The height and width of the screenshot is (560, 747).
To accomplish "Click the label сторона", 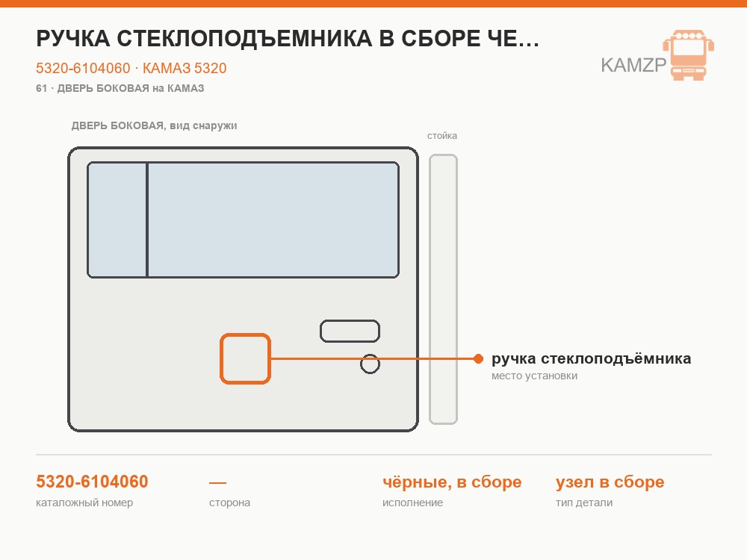I will point(229,503).
